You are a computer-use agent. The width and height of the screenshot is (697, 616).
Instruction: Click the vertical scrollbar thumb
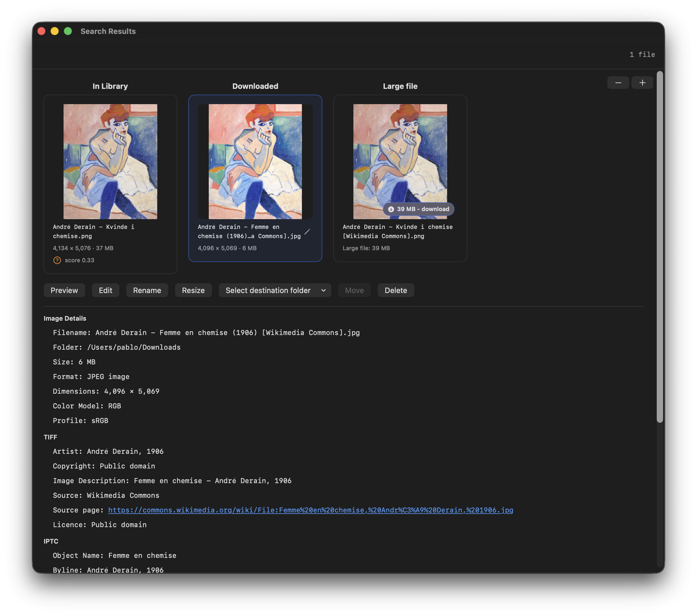point(660,247)
